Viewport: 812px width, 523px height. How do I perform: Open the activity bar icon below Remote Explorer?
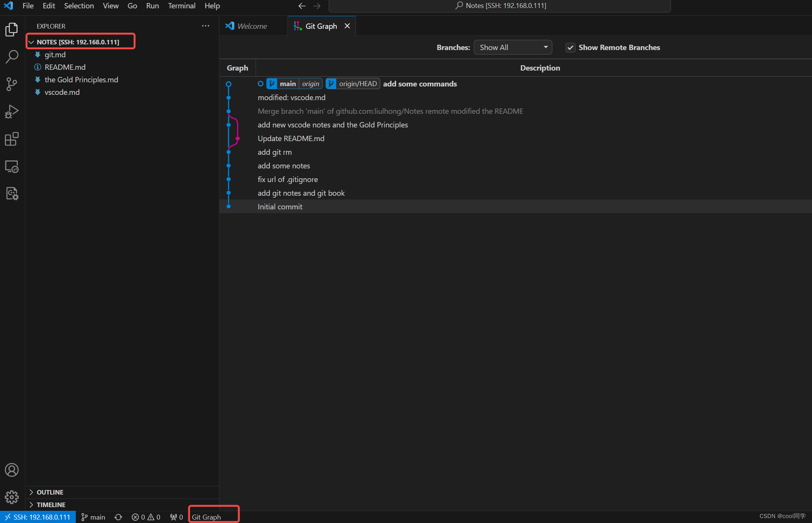12,193
